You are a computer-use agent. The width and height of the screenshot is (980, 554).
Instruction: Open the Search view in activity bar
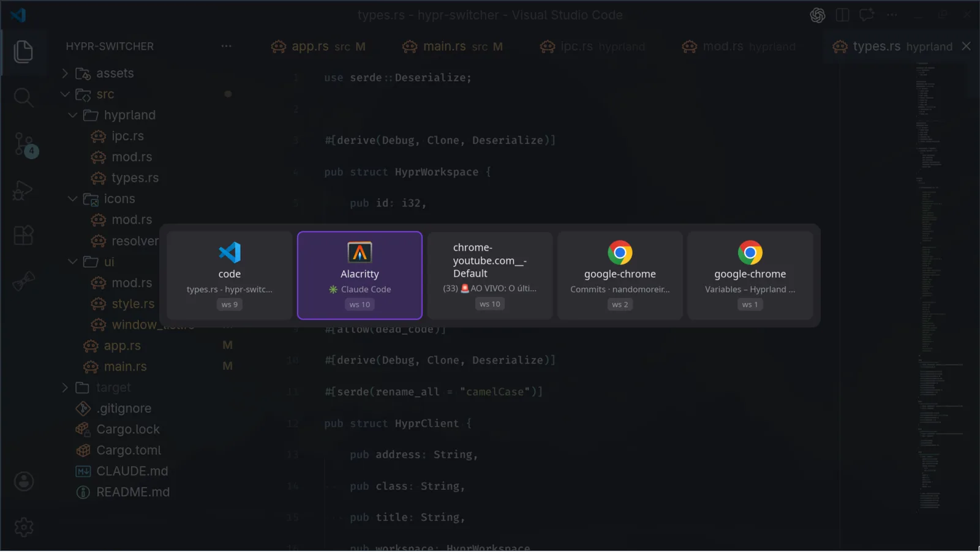pos(23,97)
